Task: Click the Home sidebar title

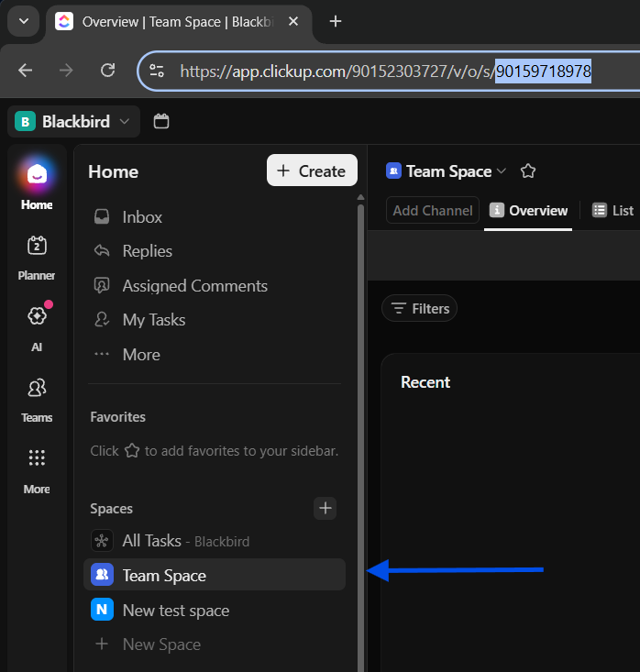Action: click(x=113, y=171)
